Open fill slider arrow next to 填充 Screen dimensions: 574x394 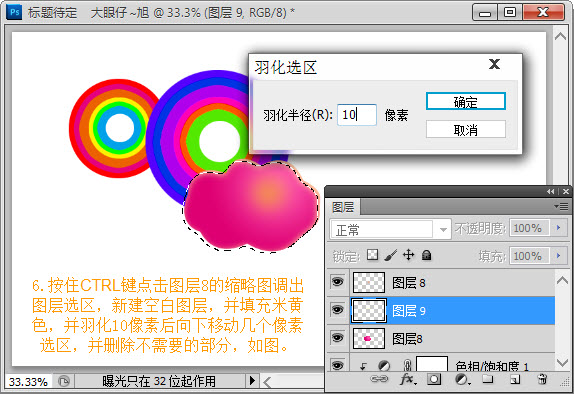pyautogui.click(x=559, y=255)
